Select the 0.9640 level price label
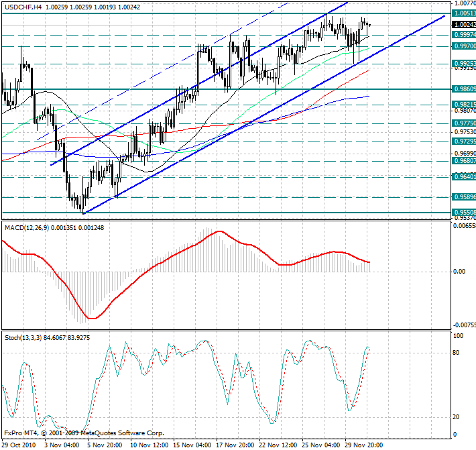Image resolution: width=476 pixels, height=450 pixels. click(x=464, y=177)
